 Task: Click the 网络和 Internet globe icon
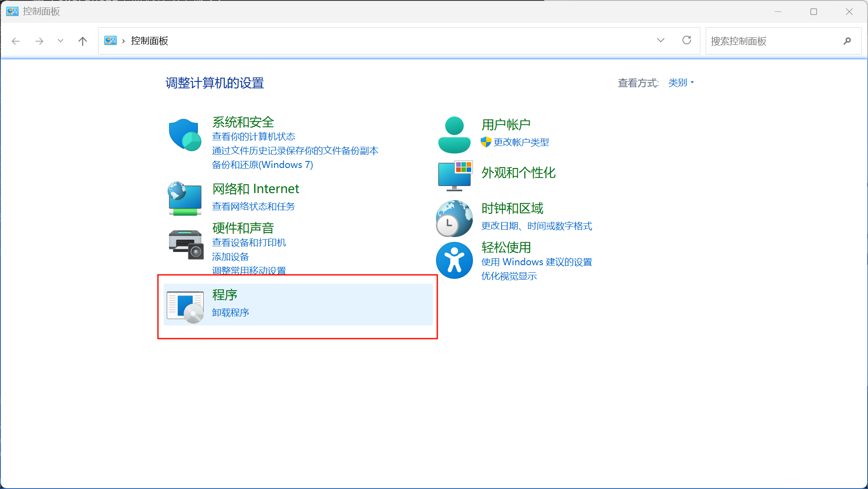point(184,199)
